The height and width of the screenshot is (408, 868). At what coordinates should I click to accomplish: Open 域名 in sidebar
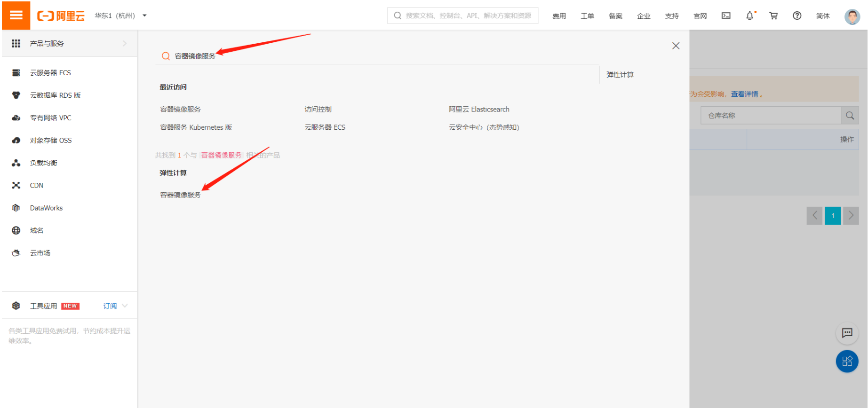tap(37, 231)
